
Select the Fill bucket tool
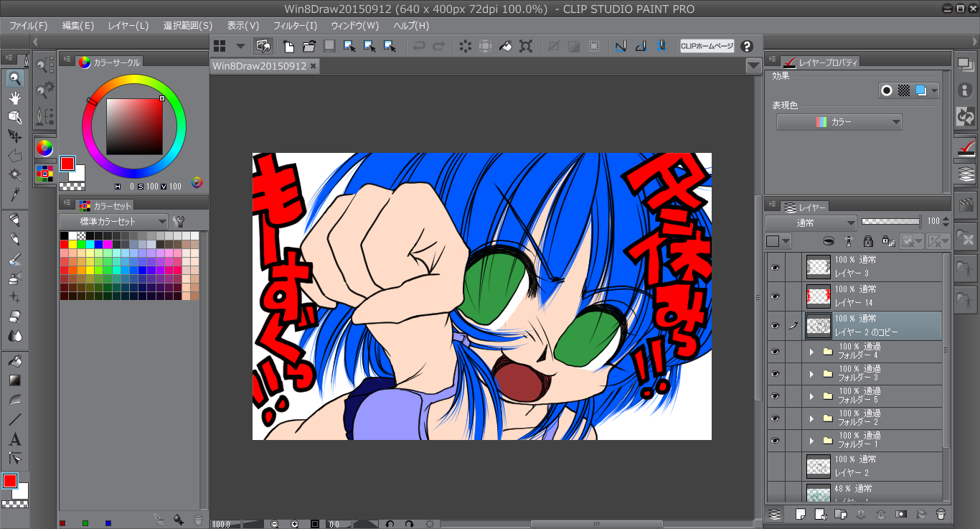[x=14, y=360]
